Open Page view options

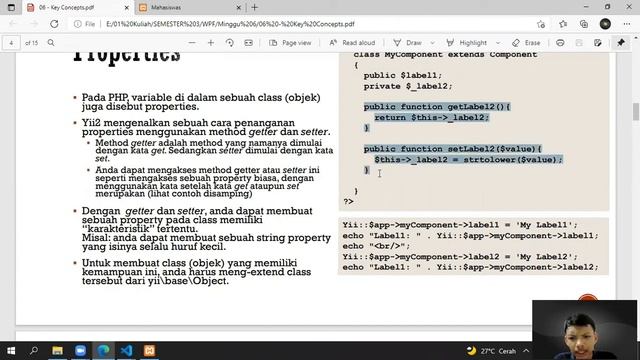pyautogui.click(x=290, y=42)
